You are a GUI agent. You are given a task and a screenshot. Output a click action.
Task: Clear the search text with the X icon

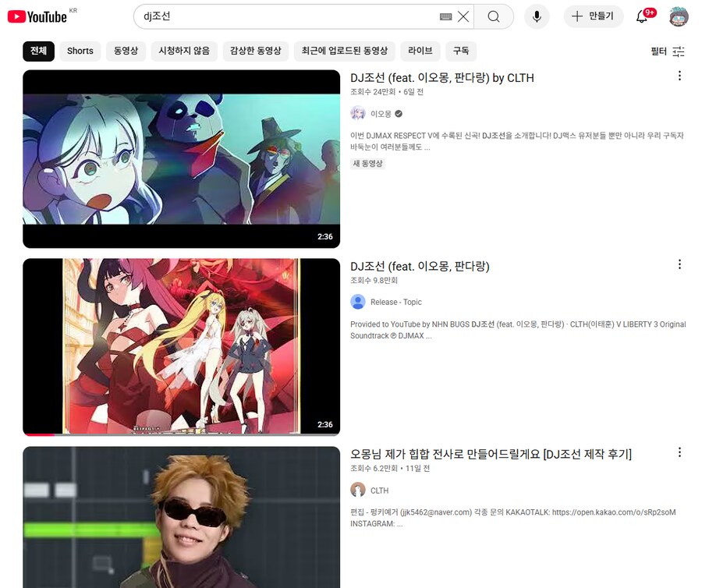pos(463,17)
